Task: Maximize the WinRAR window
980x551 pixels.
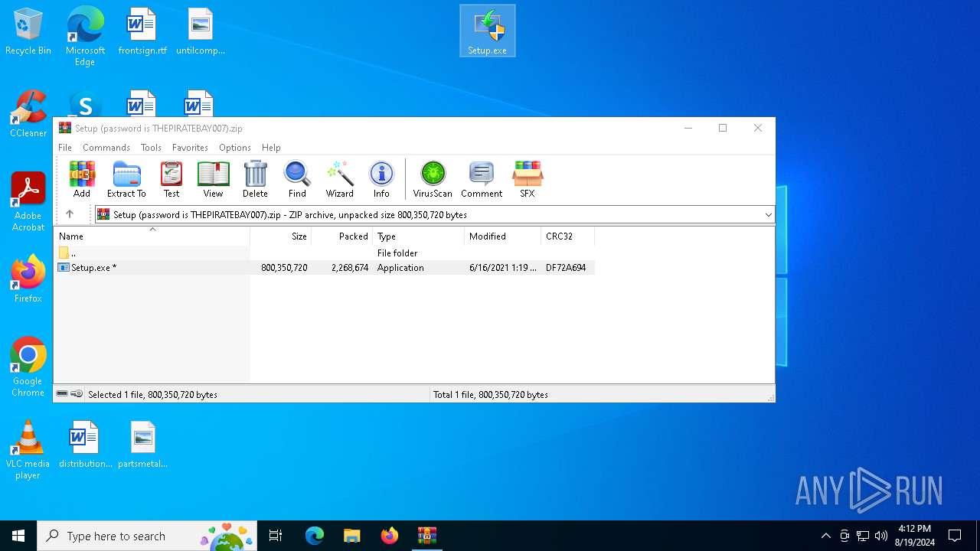Action: pyautogui.click(x=722, y=128)
